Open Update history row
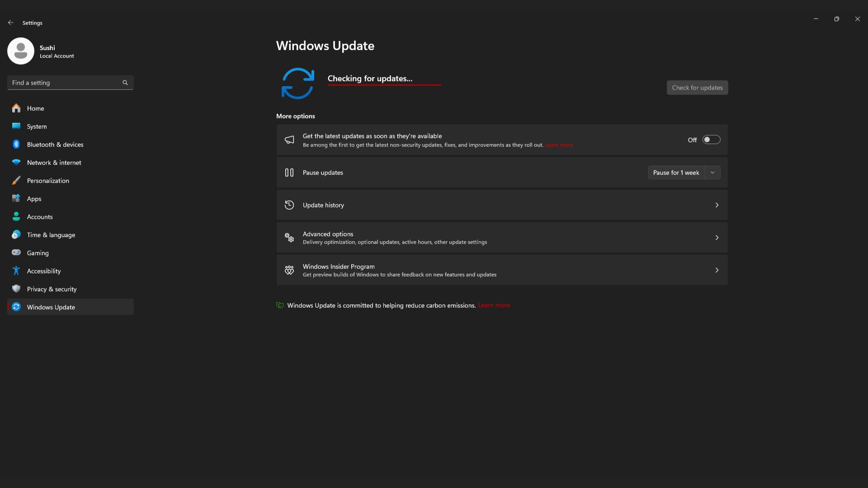Viewport: 868px width, 488px height. tap(502, 205)
